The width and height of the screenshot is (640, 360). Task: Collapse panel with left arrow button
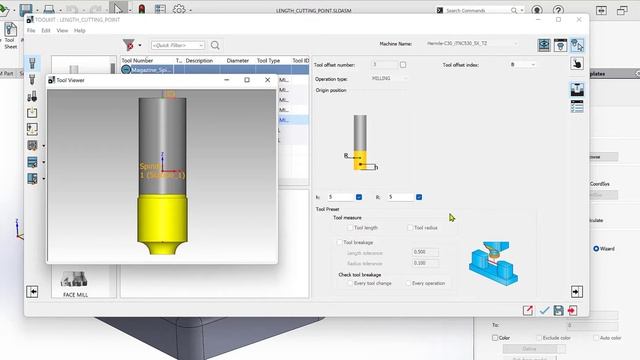[x=32, y=292]
